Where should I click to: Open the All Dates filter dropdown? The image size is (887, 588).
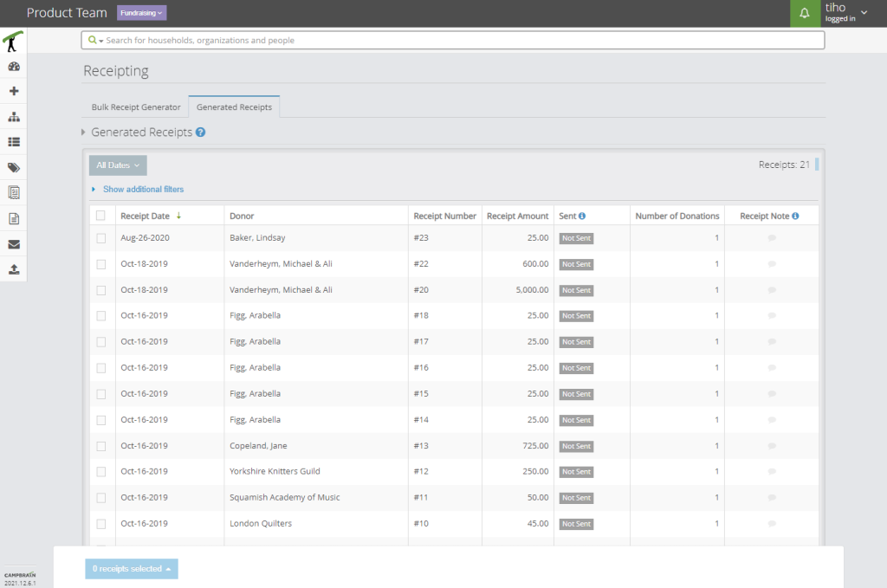118,165
